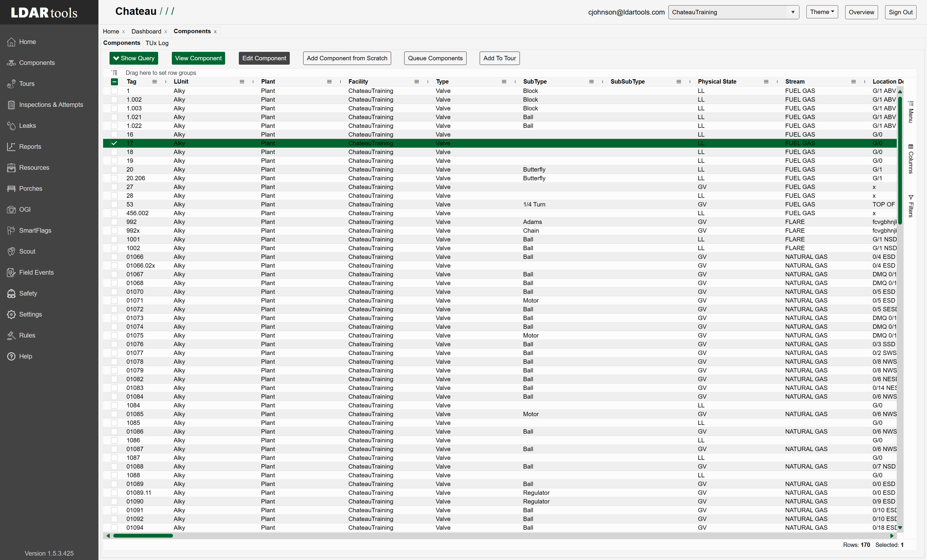The width and height of the screenshot is (927, 560).
Task: Open Resources sidebar icon
Action: [11, 168]
